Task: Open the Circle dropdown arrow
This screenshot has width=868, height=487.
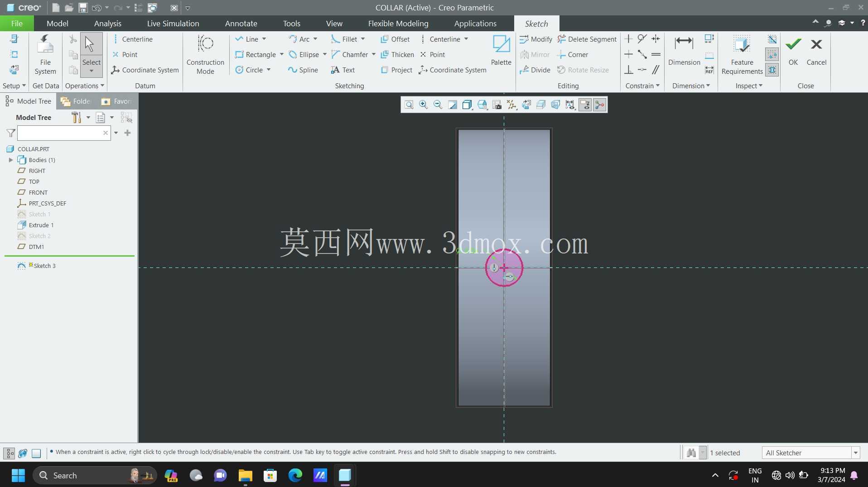Action: (269, 70)
